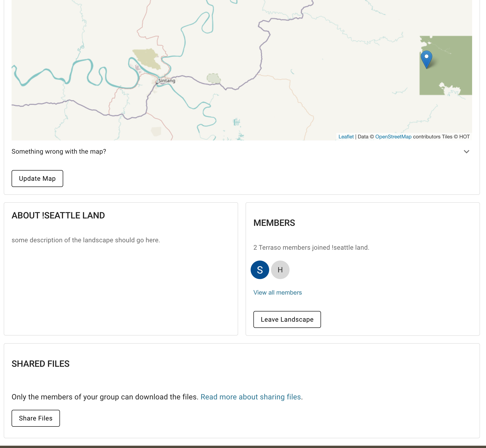
Task: Open the View all members link
Action: (x=277, y=292)
